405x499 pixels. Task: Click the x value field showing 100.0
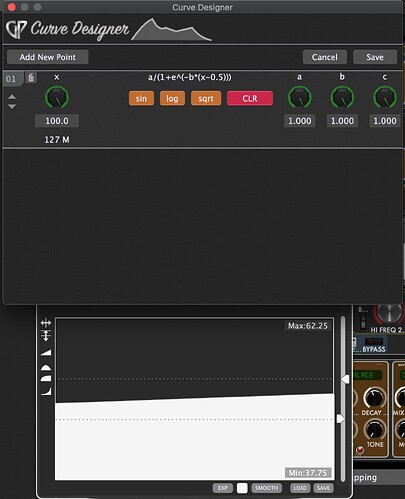tap(57, 121)
